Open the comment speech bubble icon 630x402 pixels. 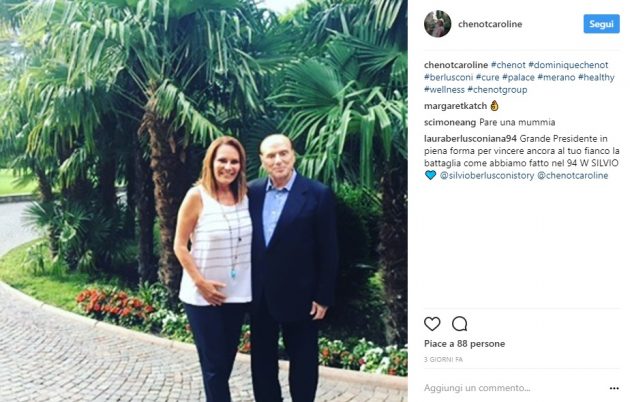[459, 324]
